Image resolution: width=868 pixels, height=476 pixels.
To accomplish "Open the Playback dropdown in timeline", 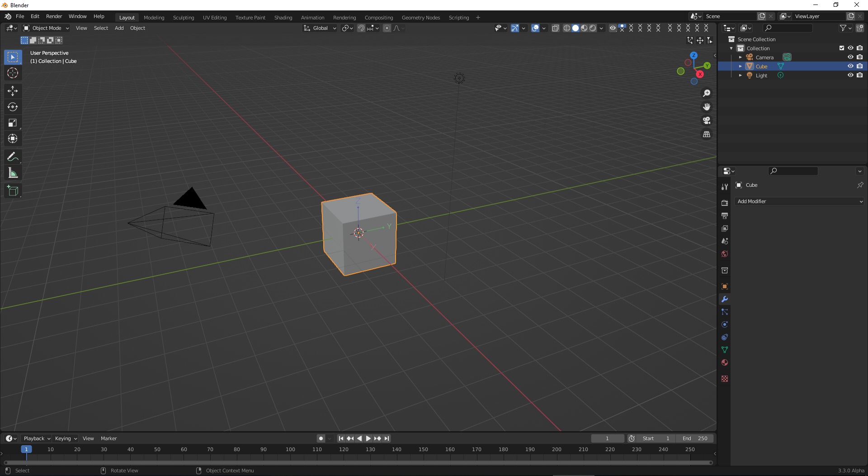I will [x=37, y=438].
